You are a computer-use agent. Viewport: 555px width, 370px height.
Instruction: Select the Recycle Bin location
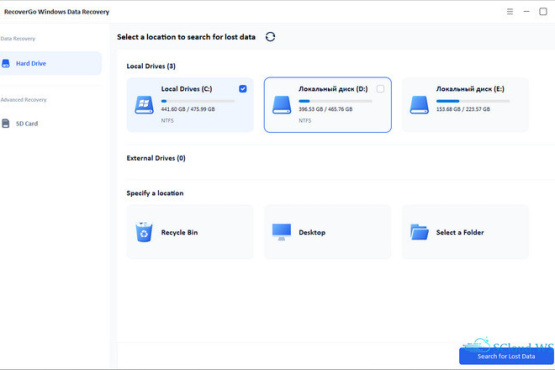[190, 232]
